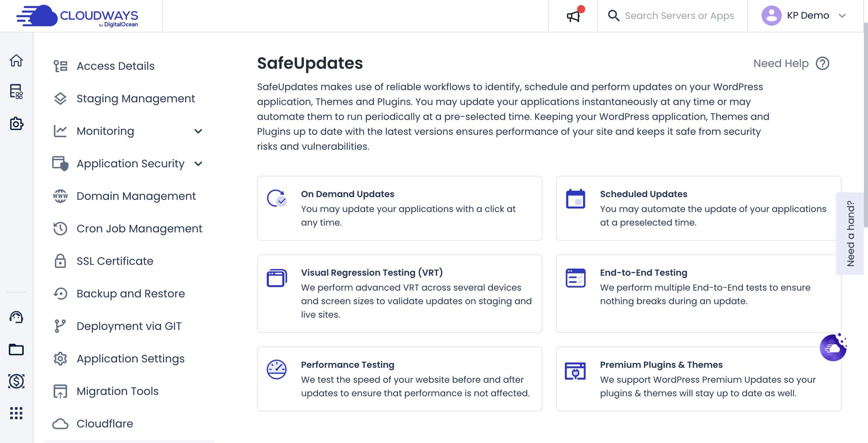Image resolution: width=868 pixels, height=443 pixels.
Task: Expand the Monitoring submenu chevron
Action: [198, 131]
